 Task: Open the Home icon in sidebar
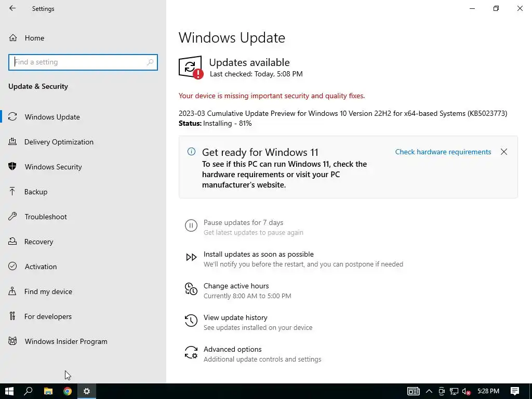tap(13, 37)
